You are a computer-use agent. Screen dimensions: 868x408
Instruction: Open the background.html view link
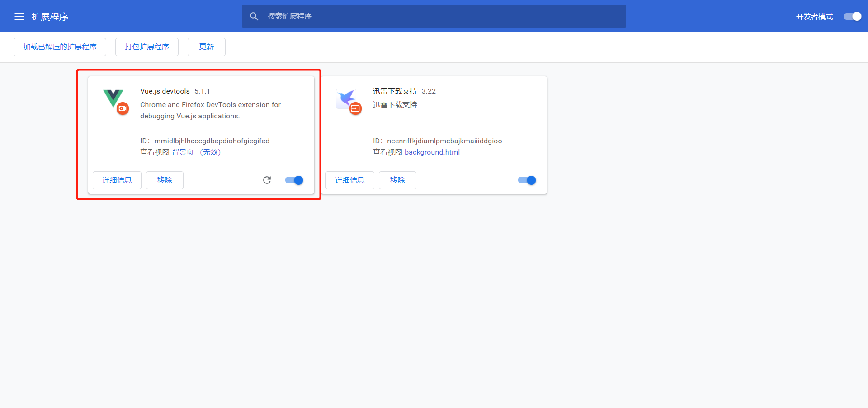[432, 152]
